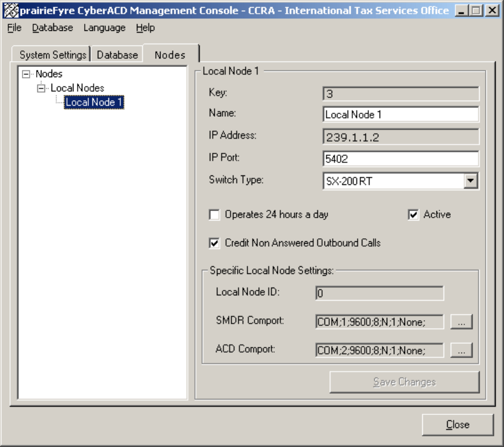504x447 pixels.
Task: Click the prairieFyre app icon in title bar
Action: (11, 11)
